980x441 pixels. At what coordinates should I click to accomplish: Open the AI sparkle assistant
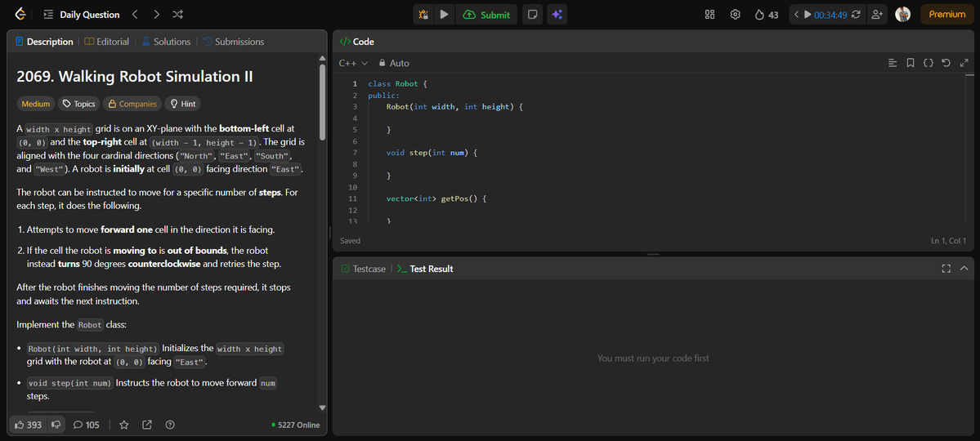point(557,15)
